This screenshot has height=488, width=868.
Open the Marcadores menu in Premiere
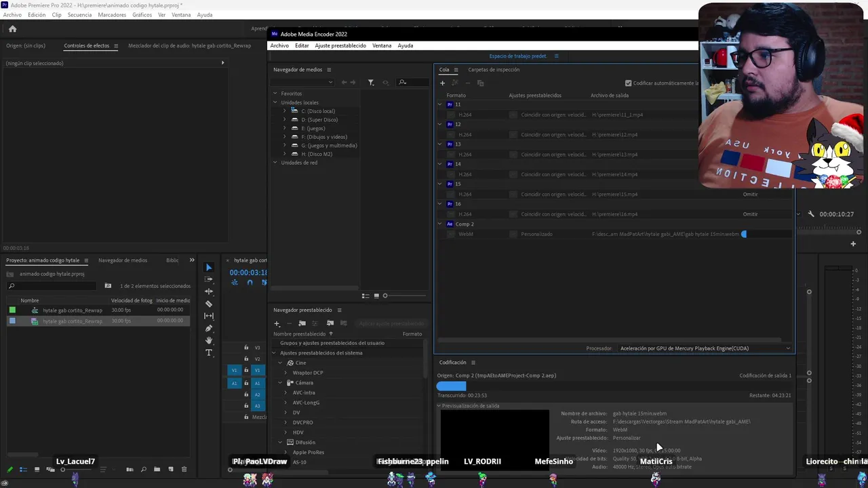pyautogui.click(x=112, y=15)
